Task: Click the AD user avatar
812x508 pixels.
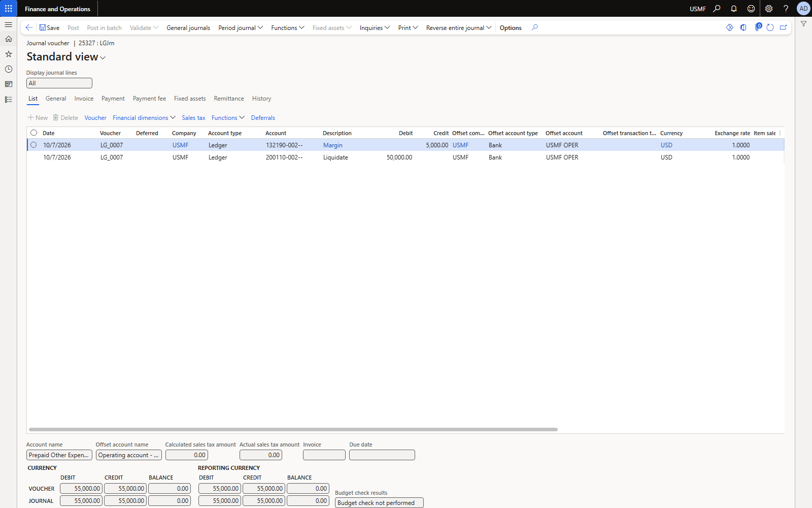Action: (x=803, y=9)
